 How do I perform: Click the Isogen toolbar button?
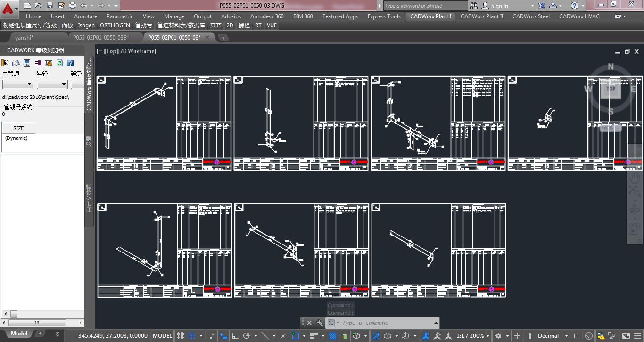point(86,25)
